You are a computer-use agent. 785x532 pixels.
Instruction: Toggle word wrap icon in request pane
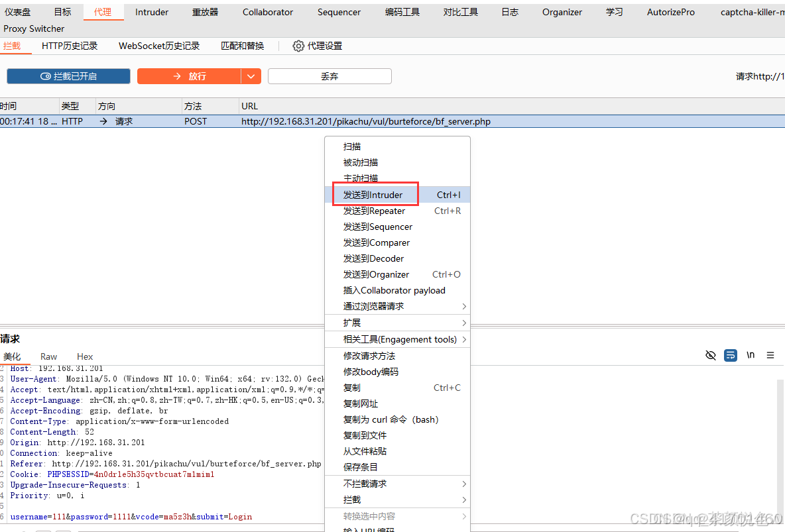point(731,355)
